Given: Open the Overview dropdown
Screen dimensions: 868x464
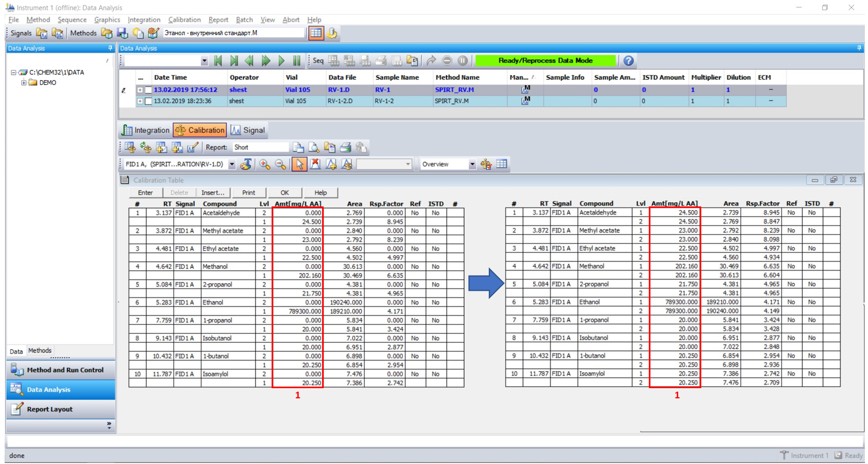Looking at the screenshot, I should coord(472,164).
